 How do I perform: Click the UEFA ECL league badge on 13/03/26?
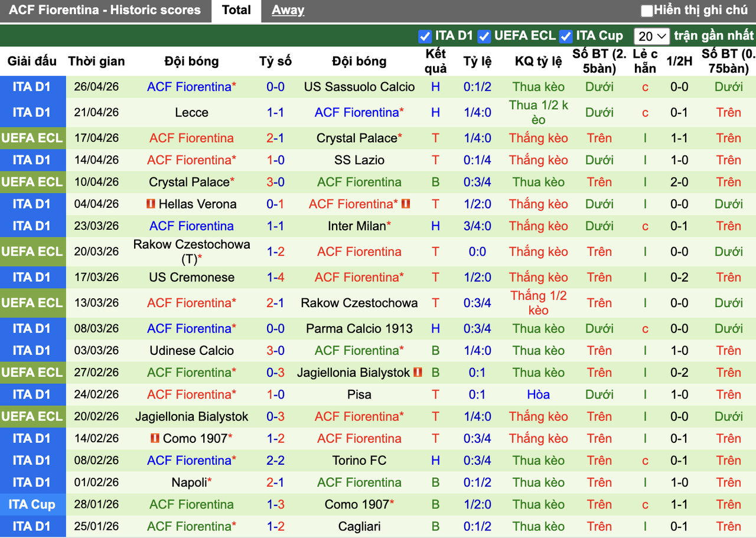[32, 303]
